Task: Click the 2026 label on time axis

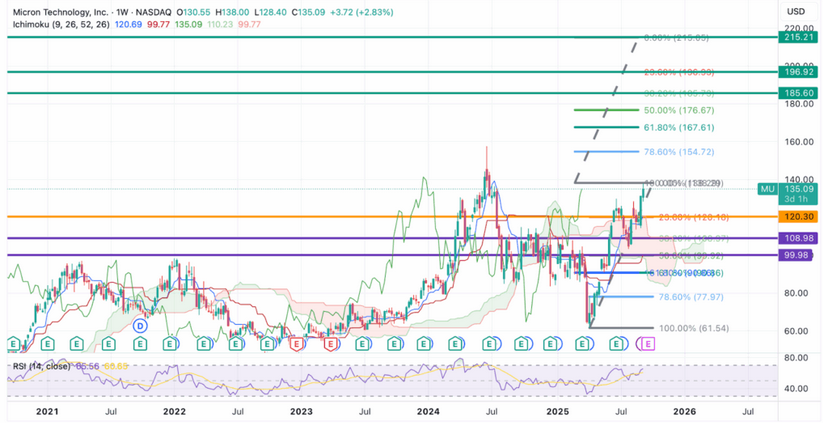Action: pos(683,411)
